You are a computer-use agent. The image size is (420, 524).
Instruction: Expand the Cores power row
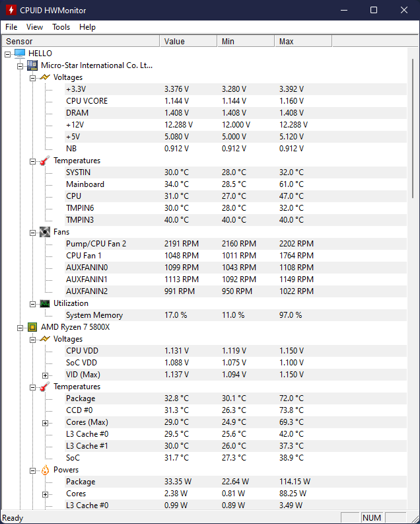click(45, 494)
